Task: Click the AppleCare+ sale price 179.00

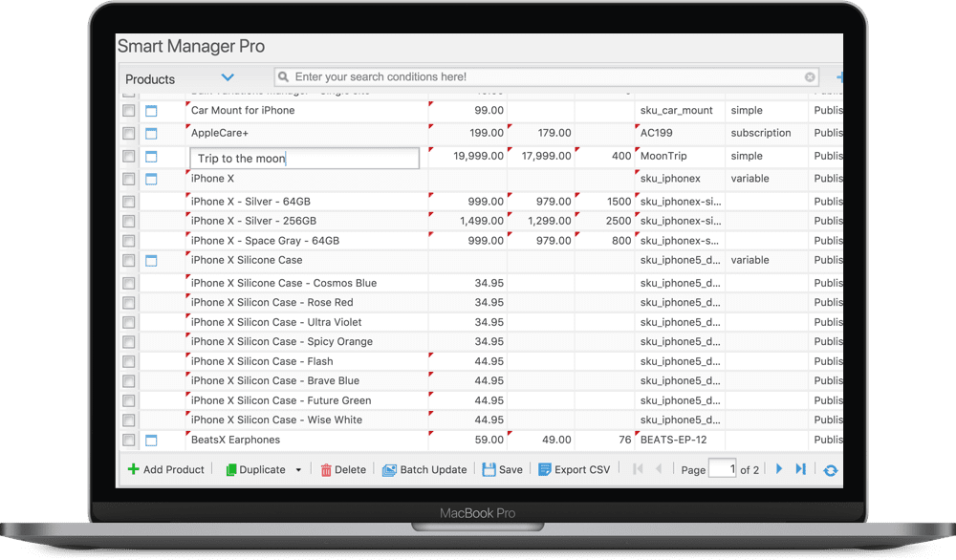Action: [x=554, y=133]
